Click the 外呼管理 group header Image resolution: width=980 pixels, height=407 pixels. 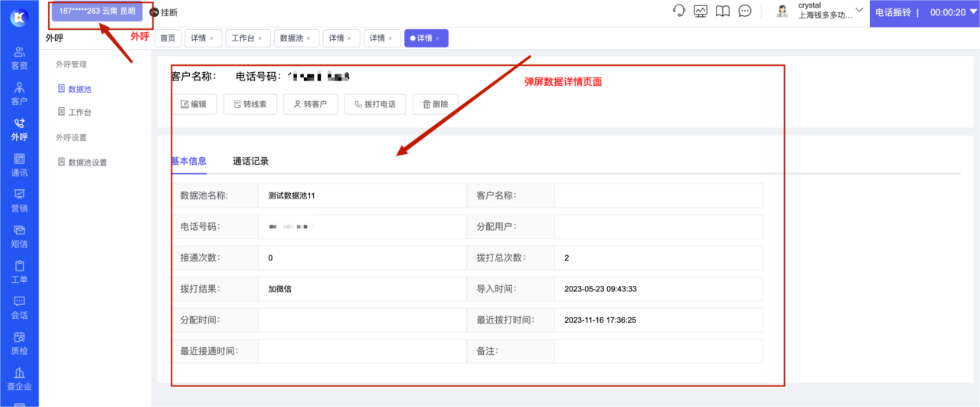point(71,64)
